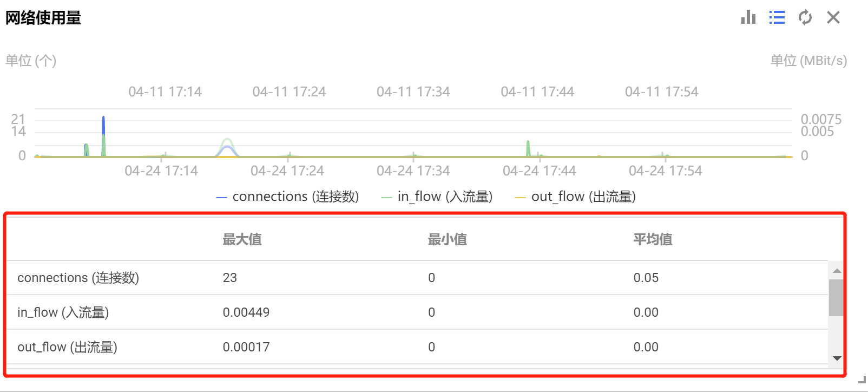Image resolution: width=868 pixels, height=392 pixels.
Task: Refresh the network usage chart
Action: click(x=805, y=17)
